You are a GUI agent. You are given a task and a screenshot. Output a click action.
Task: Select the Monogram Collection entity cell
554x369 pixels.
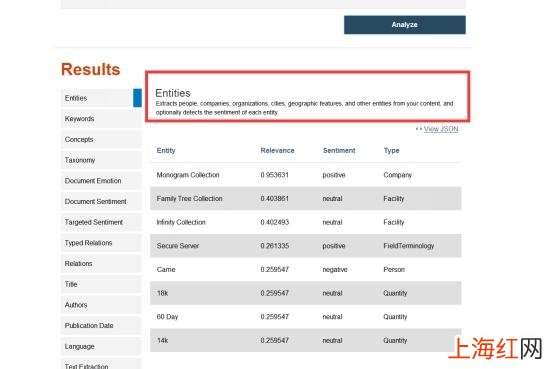(x=188, y=175)
